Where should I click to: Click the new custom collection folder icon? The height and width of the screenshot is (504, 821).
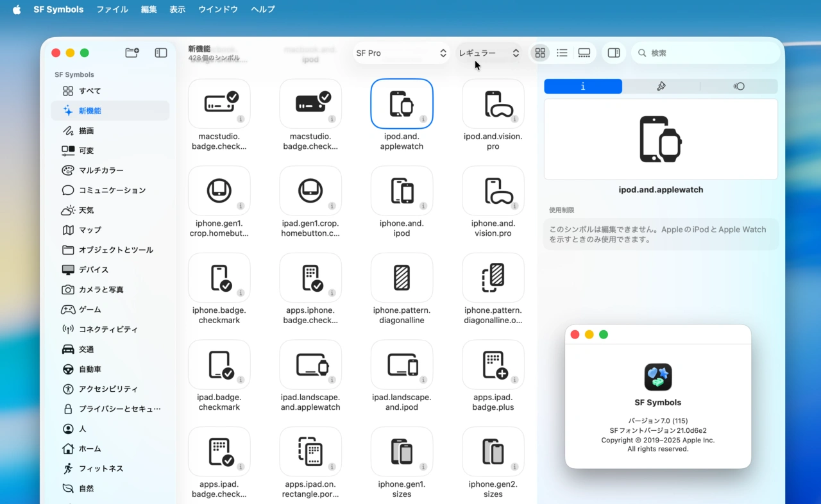point(132,53)
